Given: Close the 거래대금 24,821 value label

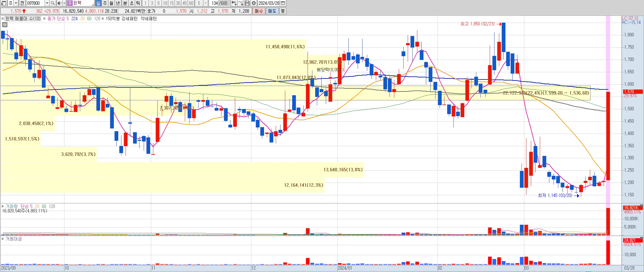Looking at the screenshot, I should [x=642, y=238].
